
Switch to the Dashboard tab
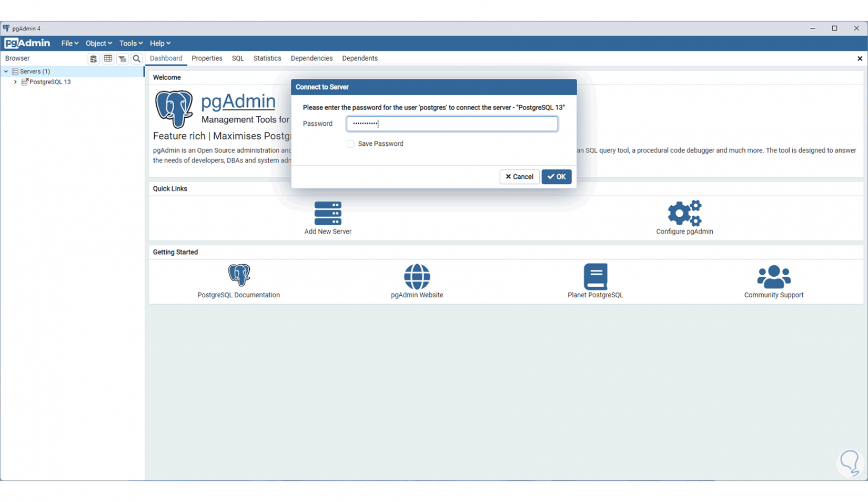[166, 58]
